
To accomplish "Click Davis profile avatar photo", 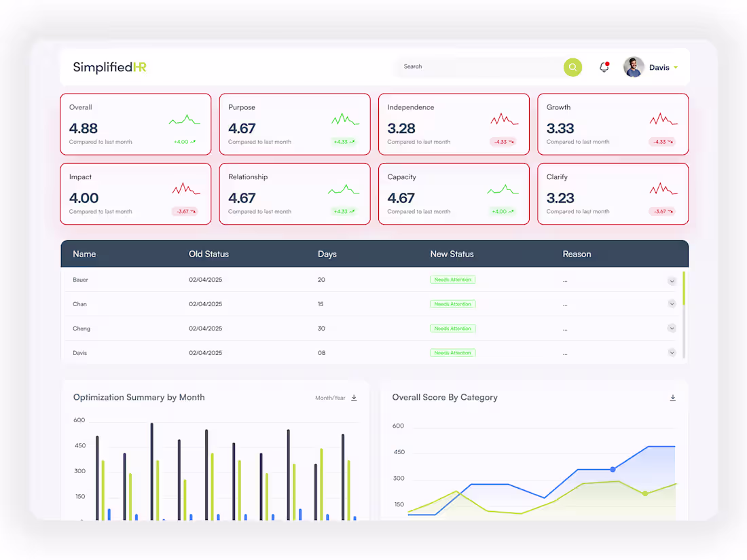I will pos(634,67).
